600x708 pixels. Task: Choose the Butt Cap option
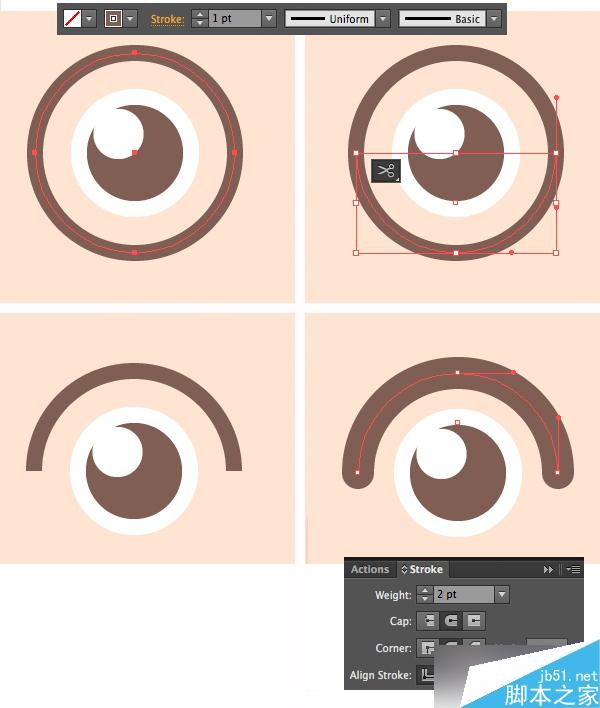coord(427,621)
